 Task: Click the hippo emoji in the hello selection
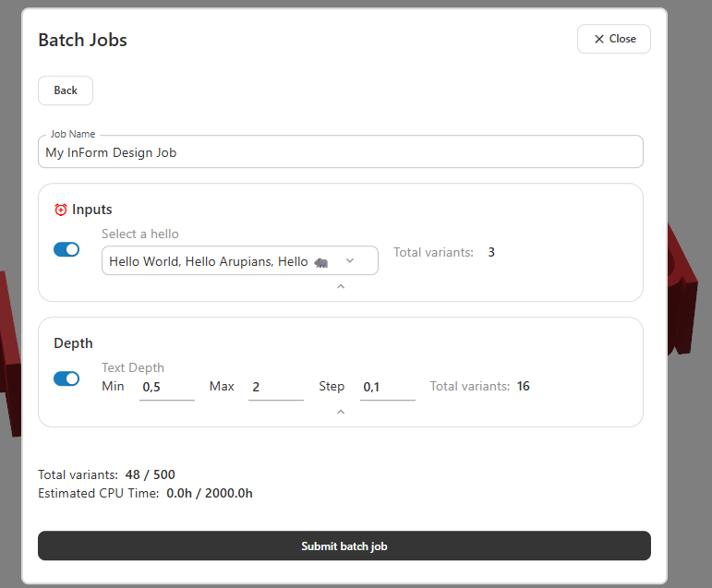tap(320, 261)
